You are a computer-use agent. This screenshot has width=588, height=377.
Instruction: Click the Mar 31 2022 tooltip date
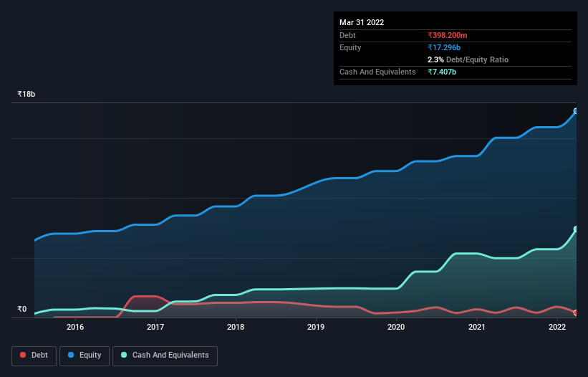pyautogui.click(x=362, y=22)
